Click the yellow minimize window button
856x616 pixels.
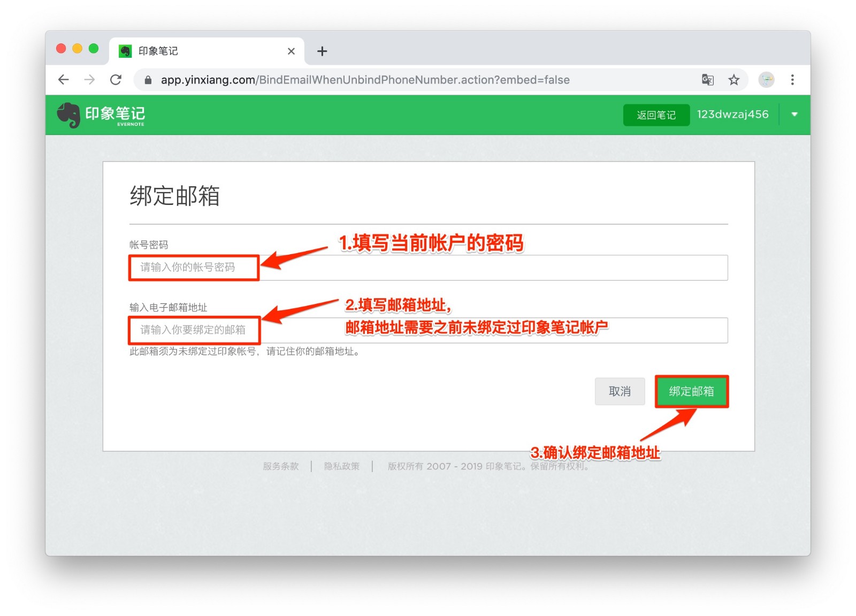coord(77,49)
